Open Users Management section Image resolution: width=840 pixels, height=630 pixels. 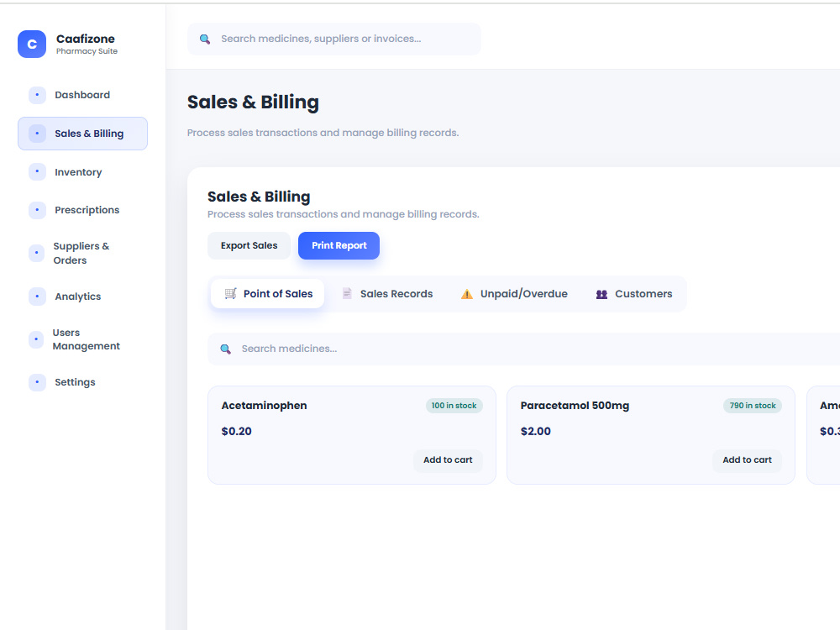point(82,339)
